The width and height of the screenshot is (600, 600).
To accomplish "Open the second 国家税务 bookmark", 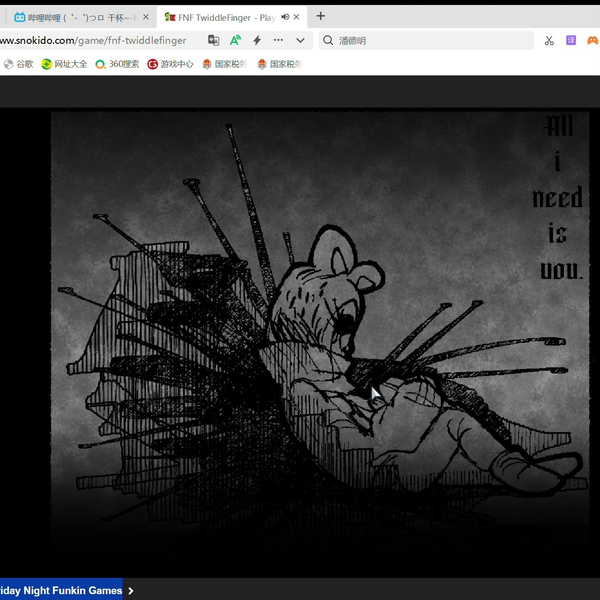I will coord(279,64).
